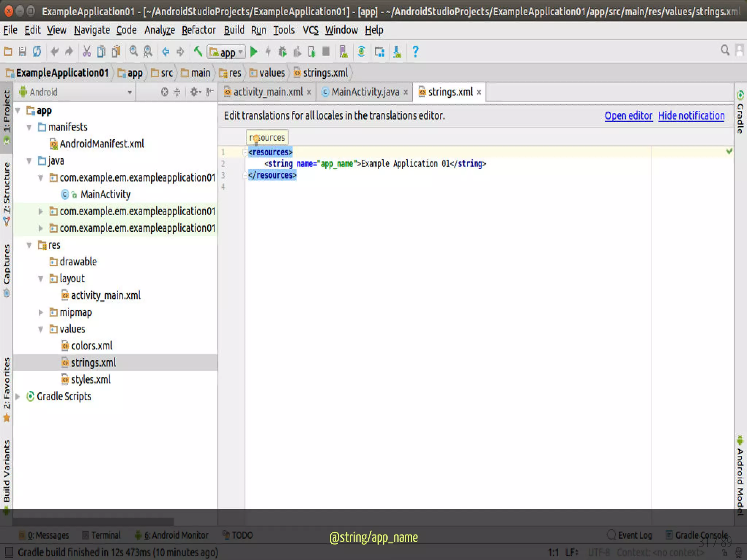Navigate Back with blue left arrow
The height and width of the screenshot is (560, 747).
click(x=166, y=52)
